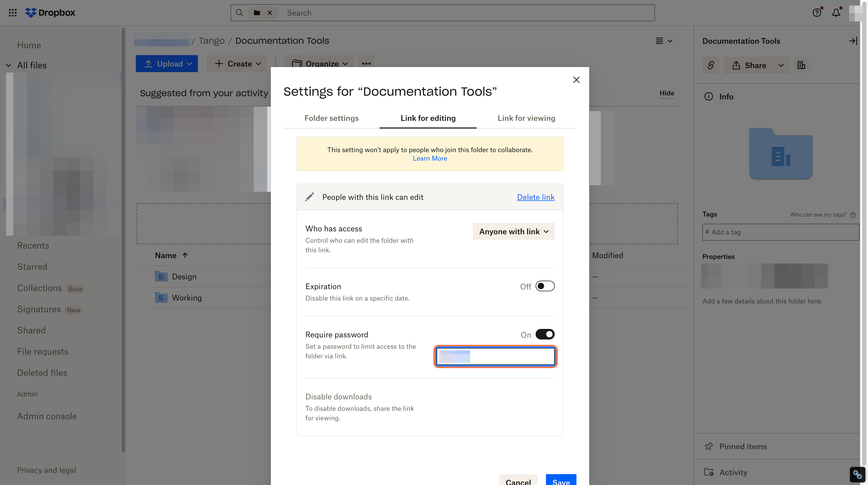Image resolution: width=868 pixels, height=485 pixels.
Task: Select the Link for editing tab
Action: pyautogui.click(x=428, y=118)
